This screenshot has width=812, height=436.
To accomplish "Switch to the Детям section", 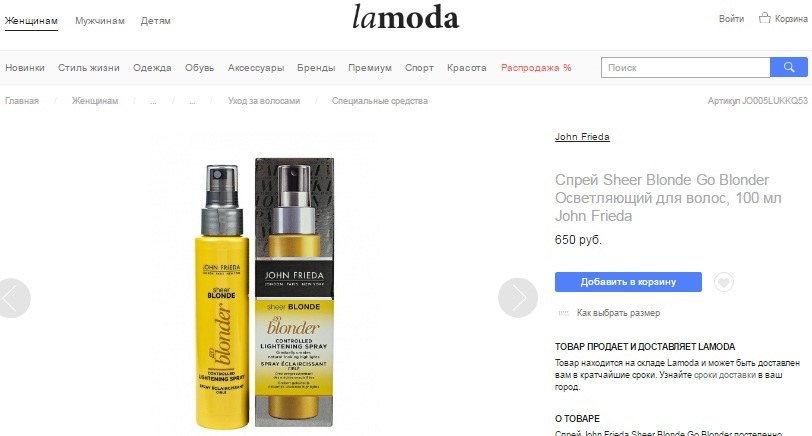I will click(155, 21).
